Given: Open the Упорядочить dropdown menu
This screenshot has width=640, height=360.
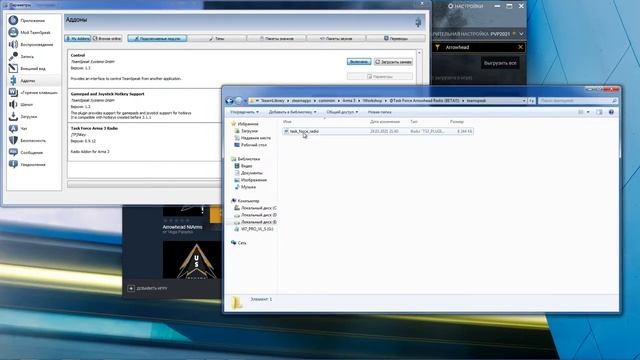Looking at the screenshot, I should click(x=244, y=112).
